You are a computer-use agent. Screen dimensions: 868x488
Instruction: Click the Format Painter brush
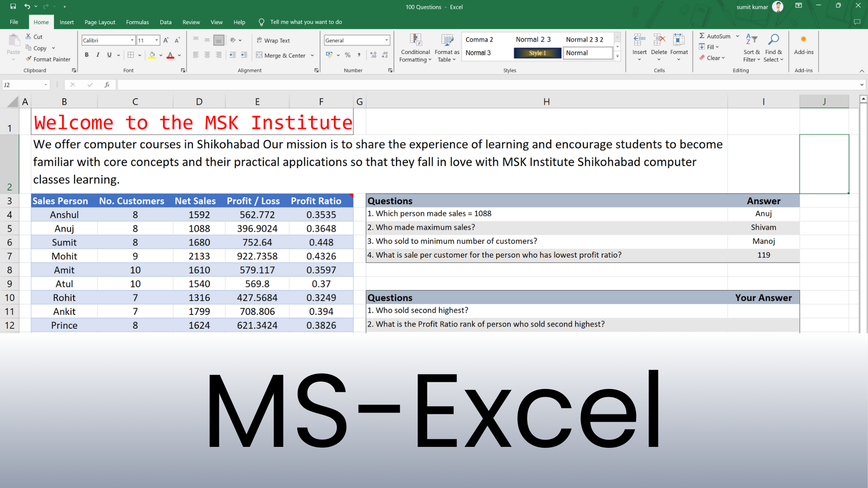(x=28, y=59)
